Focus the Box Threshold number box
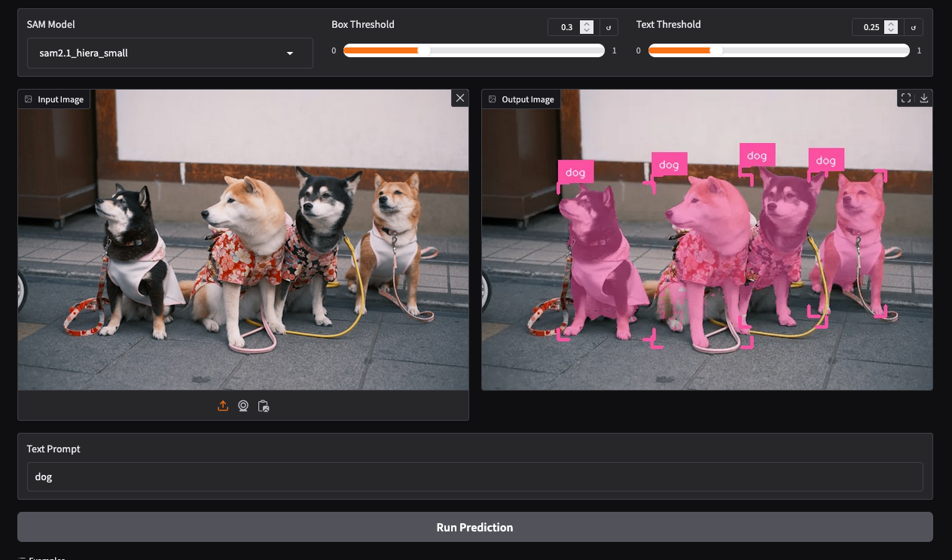 [565, 28]
